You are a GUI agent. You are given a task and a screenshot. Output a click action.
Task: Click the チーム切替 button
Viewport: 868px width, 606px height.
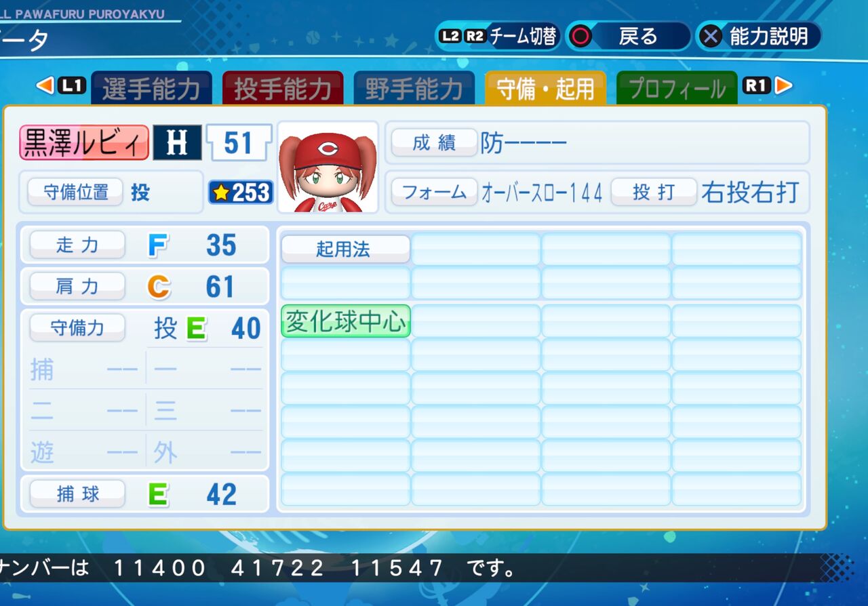tap(497, 36)
